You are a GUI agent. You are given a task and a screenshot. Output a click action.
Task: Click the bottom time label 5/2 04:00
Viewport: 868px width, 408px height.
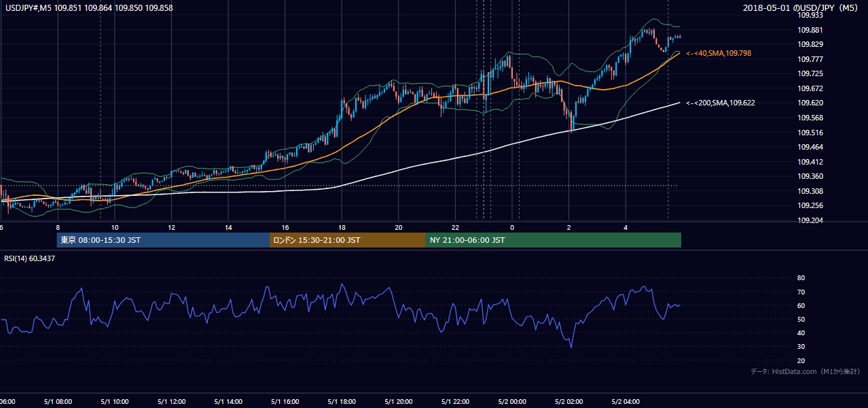tap(626, 402)
